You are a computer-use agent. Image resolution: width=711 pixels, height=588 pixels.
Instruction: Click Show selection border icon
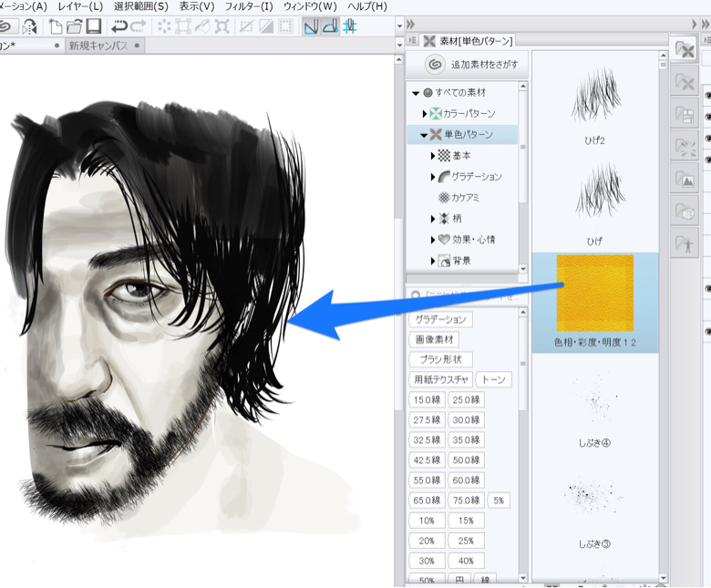tap(285, 26)
